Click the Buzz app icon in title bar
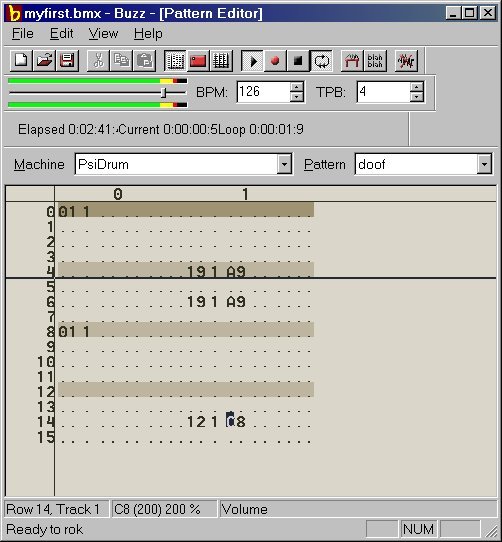Screen dimensions: 502x542 (x=14, y=13)
